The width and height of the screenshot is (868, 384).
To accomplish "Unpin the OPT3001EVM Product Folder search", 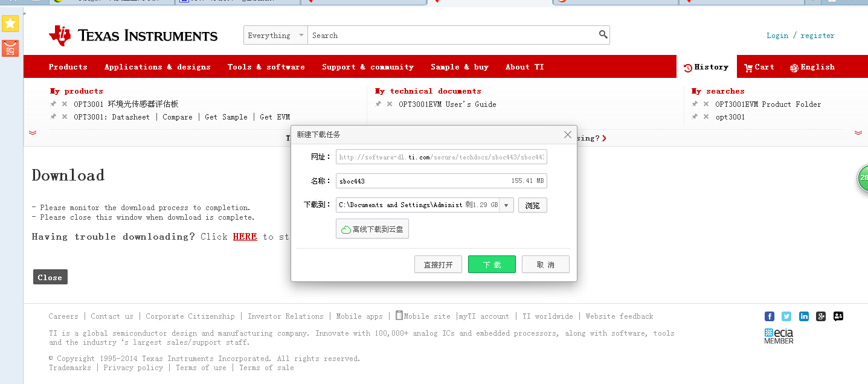I will pyautogui.click(x=695, y=104).
